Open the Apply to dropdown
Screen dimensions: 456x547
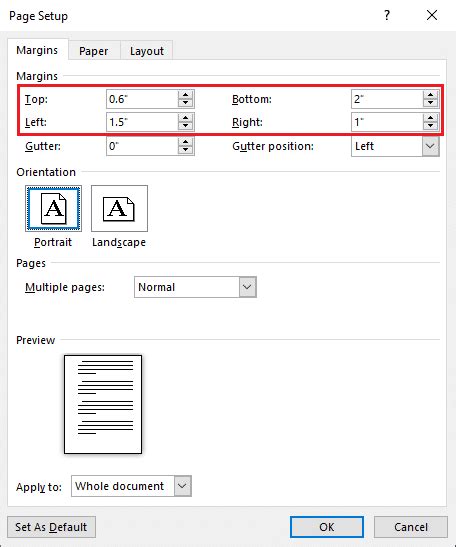tap(182, 486)
